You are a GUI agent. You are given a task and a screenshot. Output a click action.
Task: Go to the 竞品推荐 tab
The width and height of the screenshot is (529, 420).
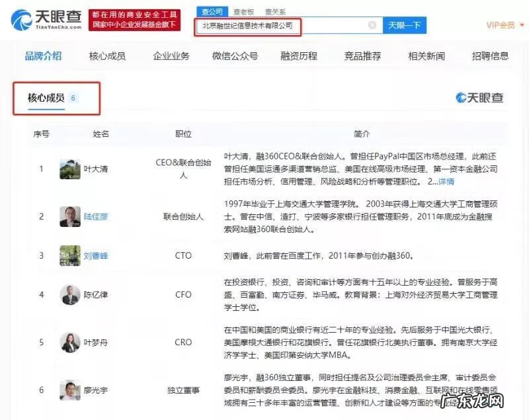click(362, 56)
